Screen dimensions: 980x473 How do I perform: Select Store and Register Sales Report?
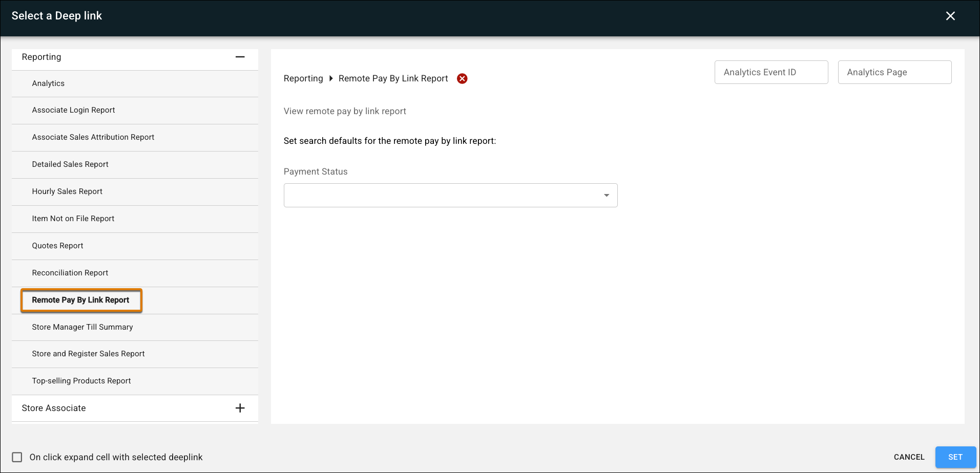coord(135,354)
